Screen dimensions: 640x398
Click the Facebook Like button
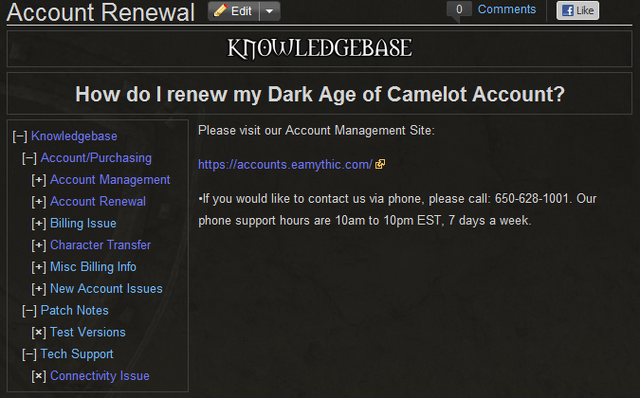tap(578, 11)
